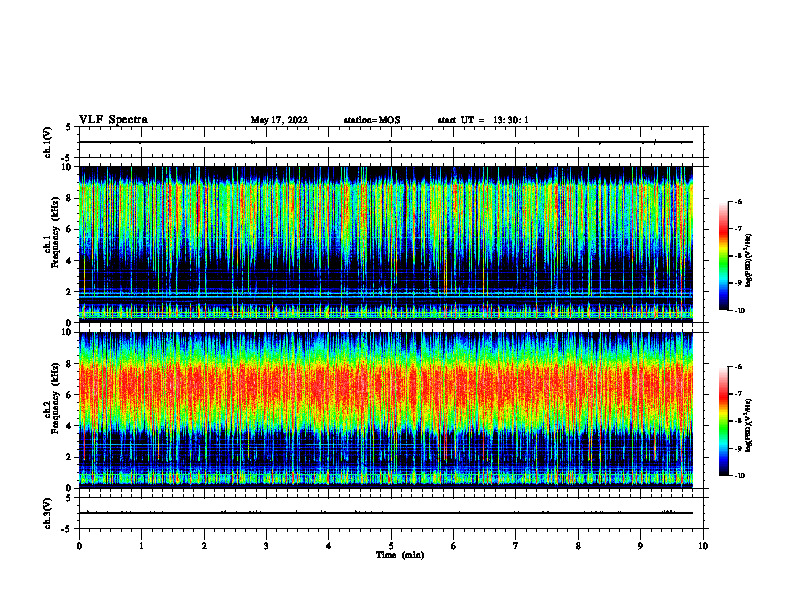Click the "-10" label on ch.2 colorbar
The image size is (792, 612).
739,476
